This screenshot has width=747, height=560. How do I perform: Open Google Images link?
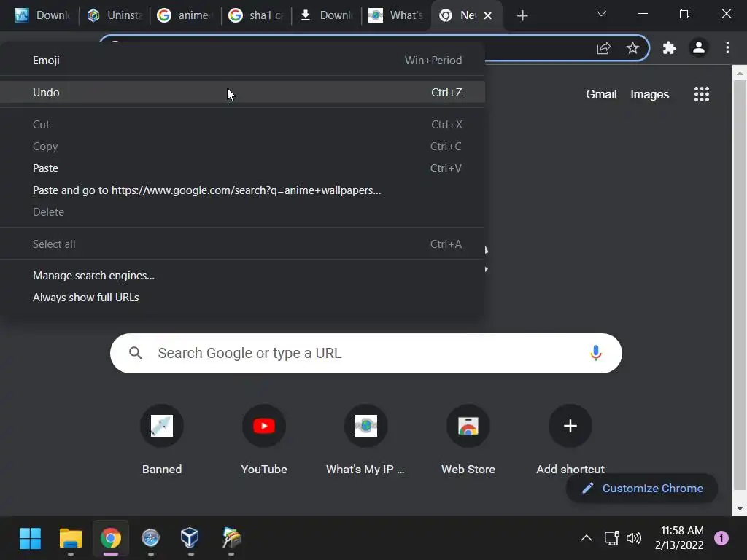click(650, 94)
